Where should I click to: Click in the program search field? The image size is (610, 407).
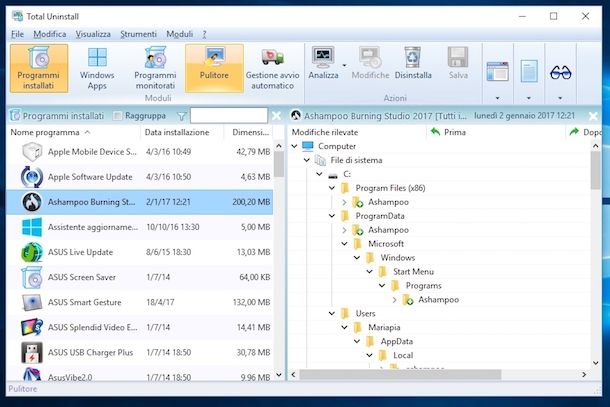229,116
